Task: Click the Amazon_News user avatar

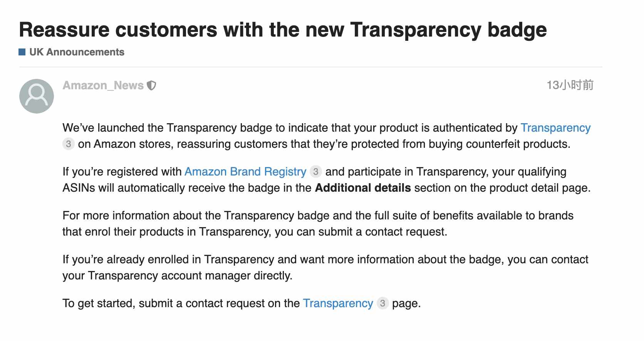Action: (37, 96)
